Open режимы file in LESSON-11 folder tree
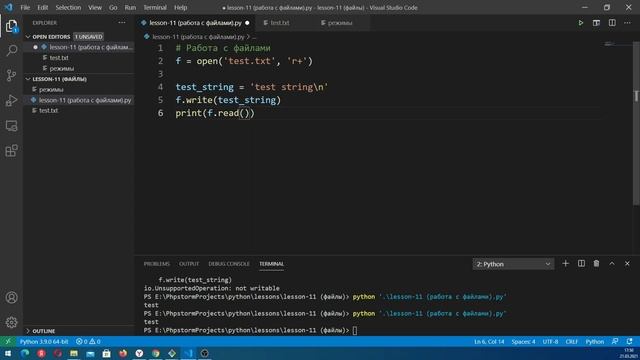 click(x=79, y=89)
